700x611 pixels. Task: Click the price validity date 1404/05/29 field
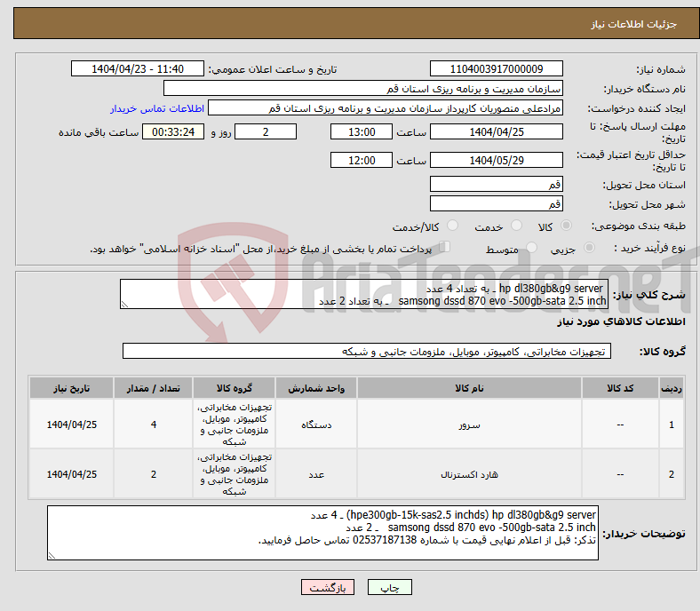coord(496,160)
